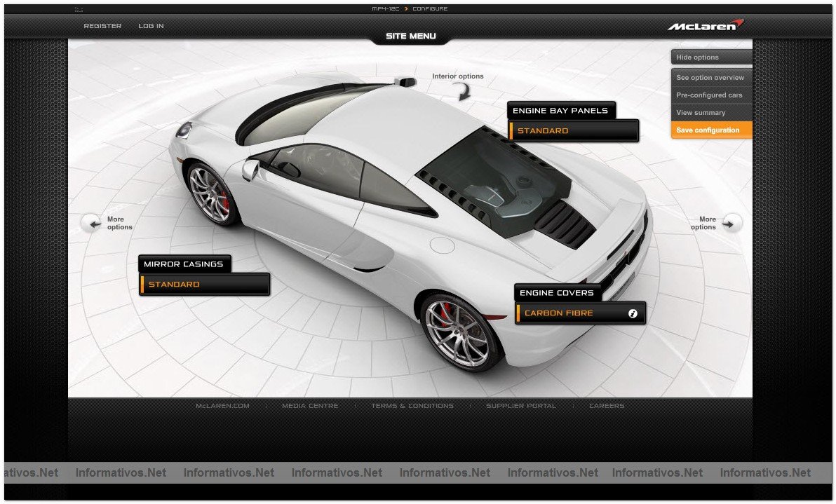The width and height of the screenshot is (836, 504).
Task: Click the Engine Covers label
Action: click(x=557, y=293)
